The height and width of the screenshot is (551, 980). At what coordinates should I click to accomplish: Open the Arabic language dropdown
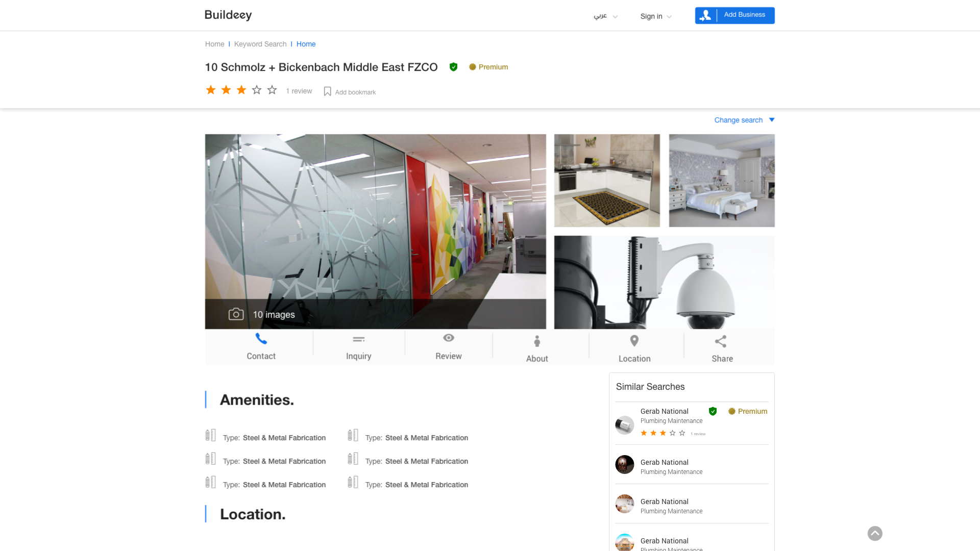click(x=605, y=16)
